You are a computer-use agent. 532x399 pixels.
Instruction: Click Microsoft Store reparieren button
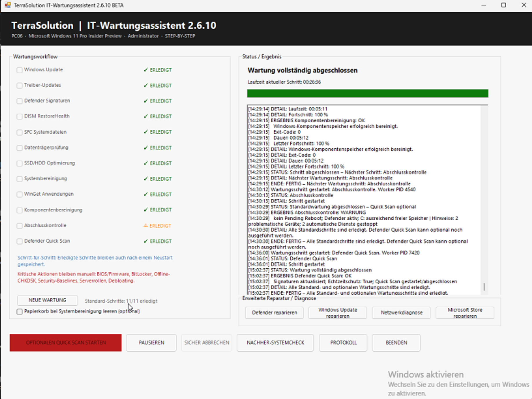[465, 313]
